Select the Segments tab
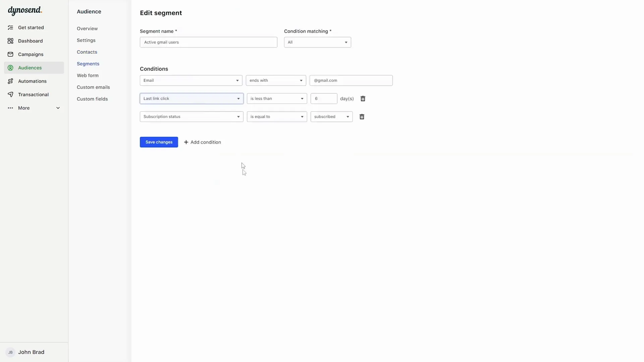This screenshot has width=644, height=362. click(x=88, y=63)
